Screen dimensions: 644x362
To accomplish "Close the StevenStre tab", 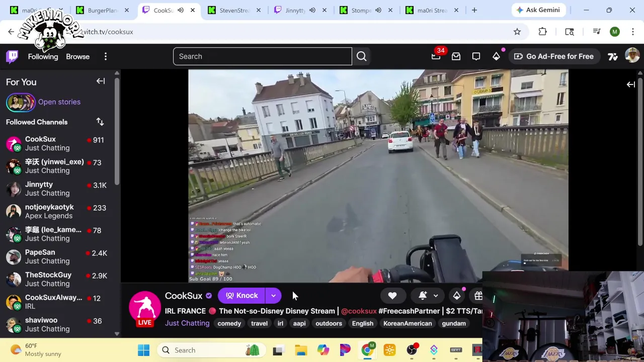I will coord(259,10).
